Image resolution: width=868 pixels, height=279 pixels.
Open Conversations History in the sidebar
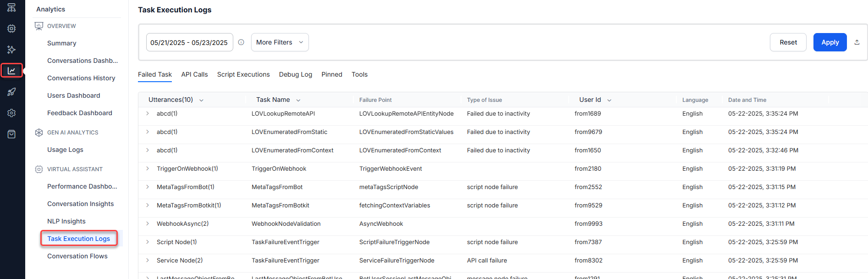(x=81, y=78)
